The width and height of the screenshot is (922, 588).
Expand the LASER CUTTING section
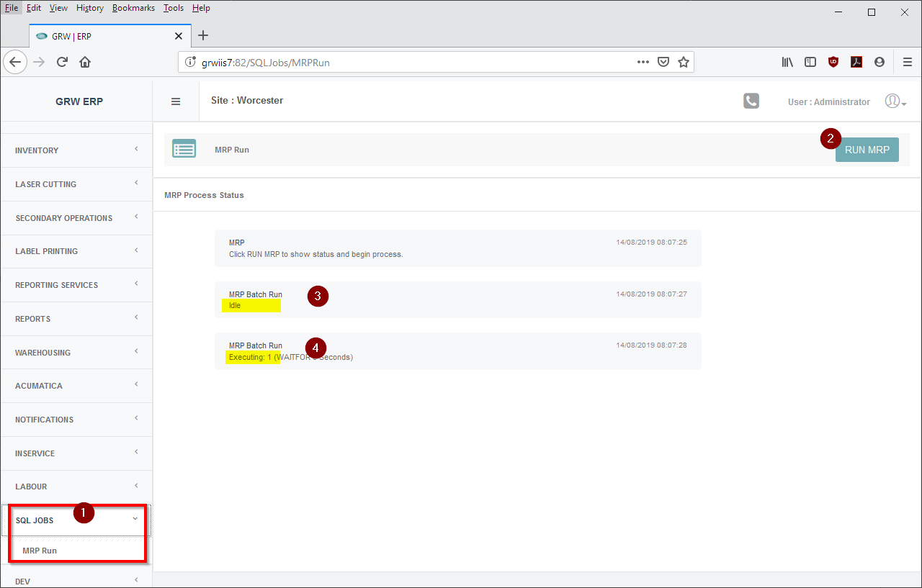[x=76, y=184]
